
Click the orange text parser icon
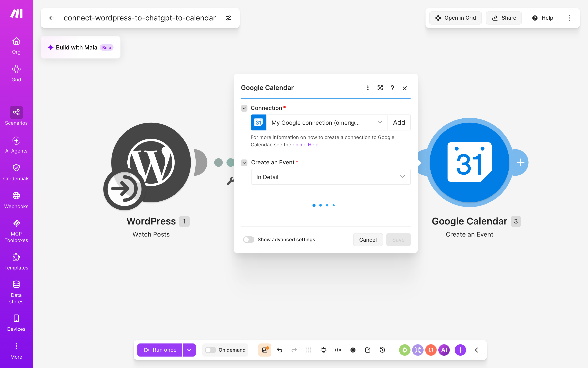click(x=431, y=350)
